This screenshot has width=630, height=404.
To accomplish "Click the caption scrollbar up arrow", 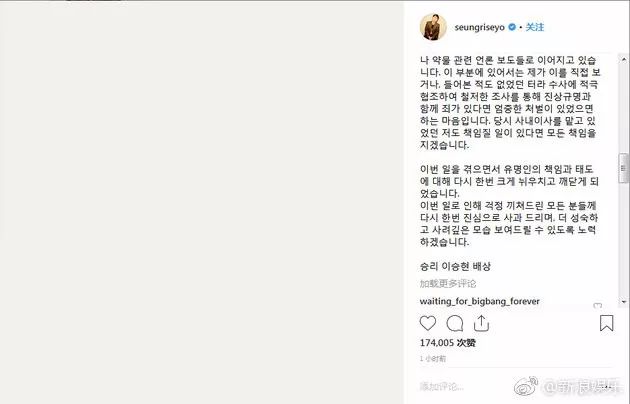I will [x=624, y=59].
